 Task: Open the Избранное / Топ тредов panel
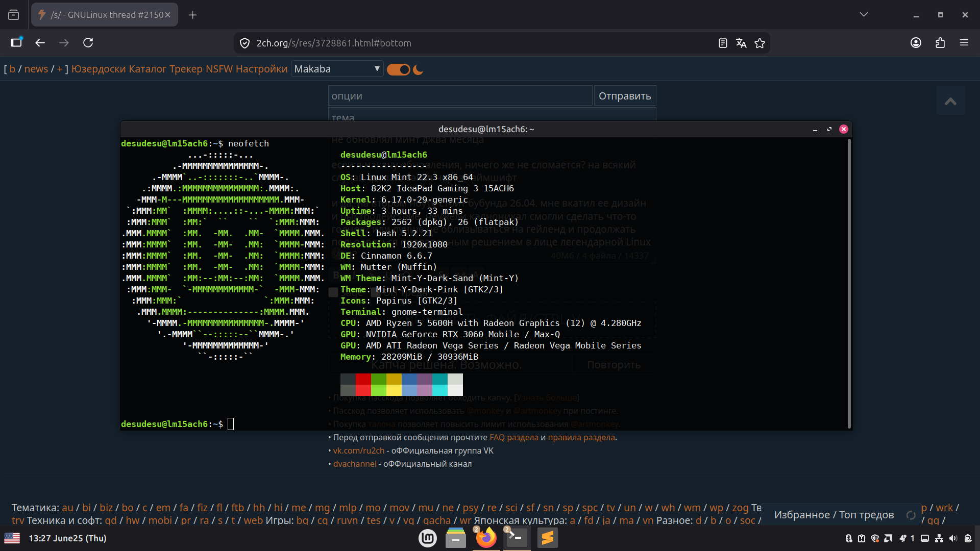pos(834,515)
